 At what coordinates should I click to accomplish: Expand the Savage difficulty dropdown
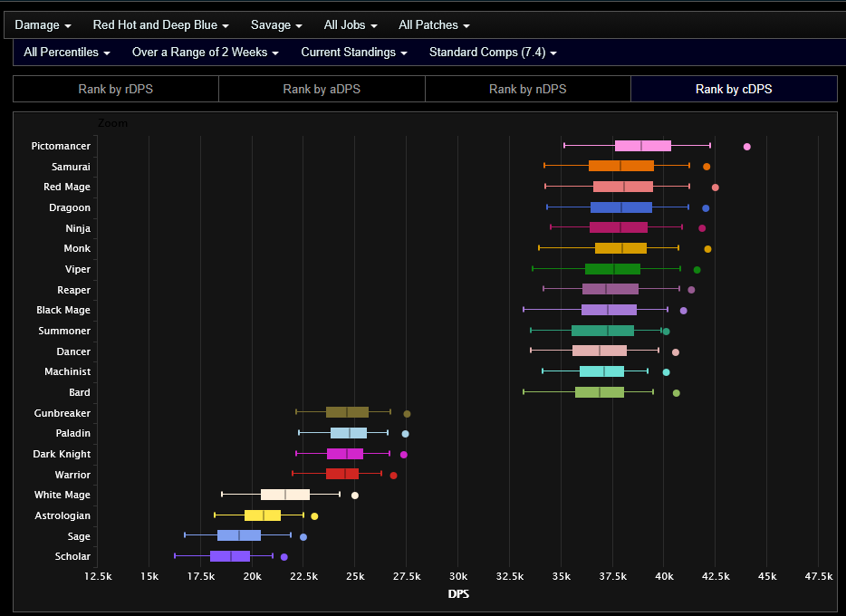(276, 24)
